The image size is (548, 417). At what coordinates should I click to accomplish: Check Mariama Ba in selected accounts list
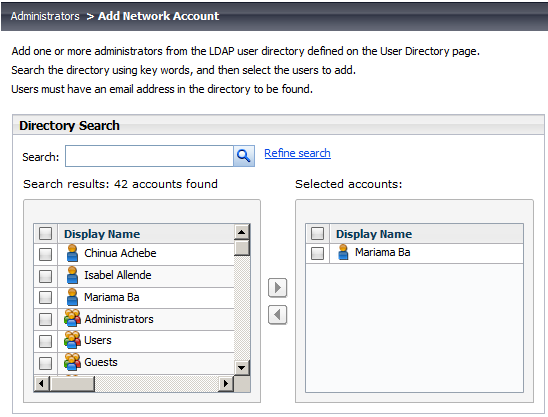317,253
